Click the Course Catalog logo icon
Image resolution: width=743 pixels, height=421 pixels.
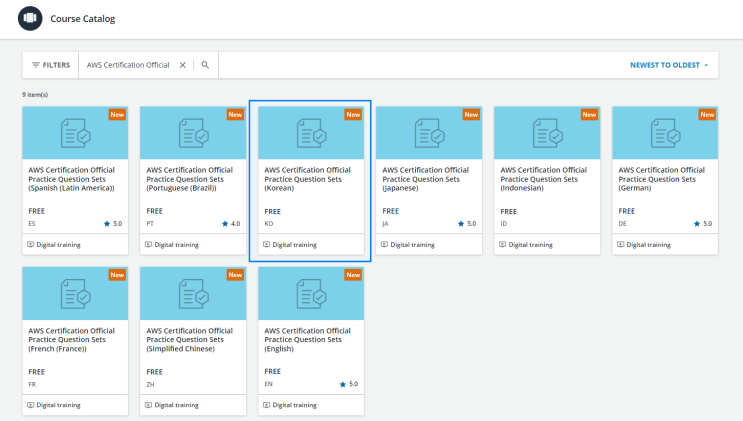click(x=30, y=18)
